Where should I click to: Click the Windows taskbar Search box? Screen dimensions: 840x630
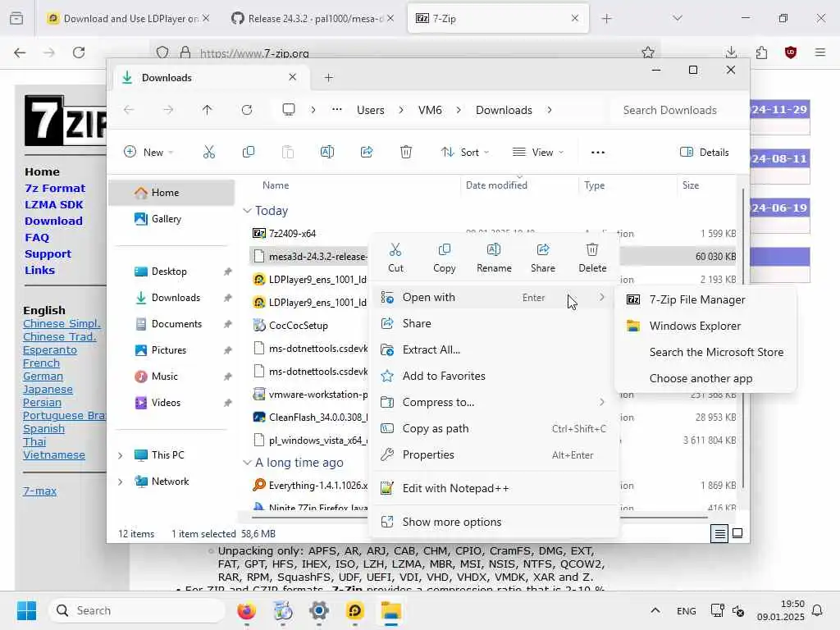(137, 610)
